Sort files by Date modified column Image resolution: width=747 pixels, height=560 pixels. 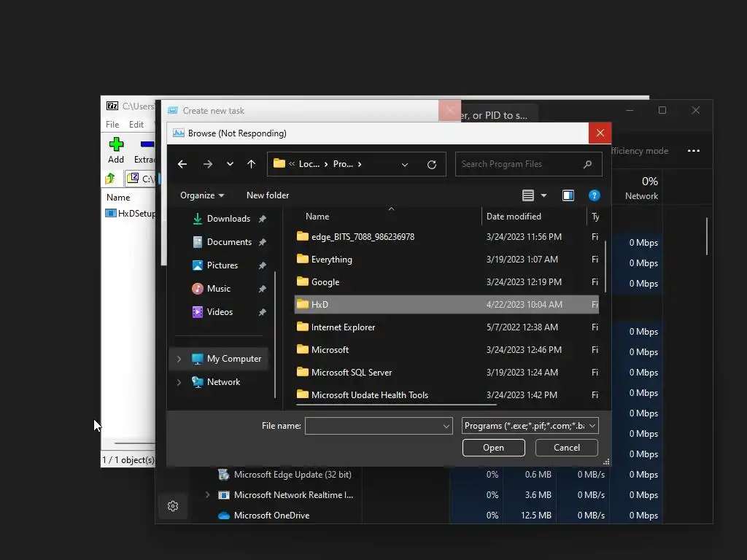click(514, 217)
